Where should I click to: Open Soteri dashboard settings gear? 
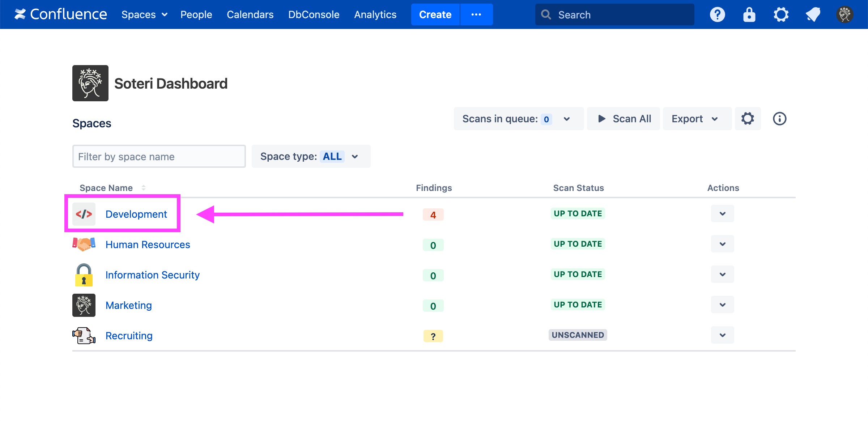click(748, 119)
